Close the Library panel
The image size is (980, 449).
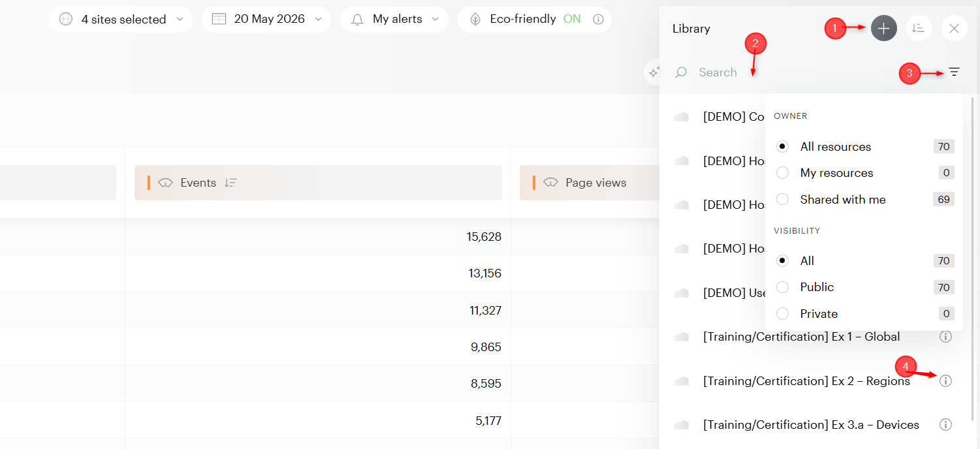pyautogui.click(x=954, y=28)
